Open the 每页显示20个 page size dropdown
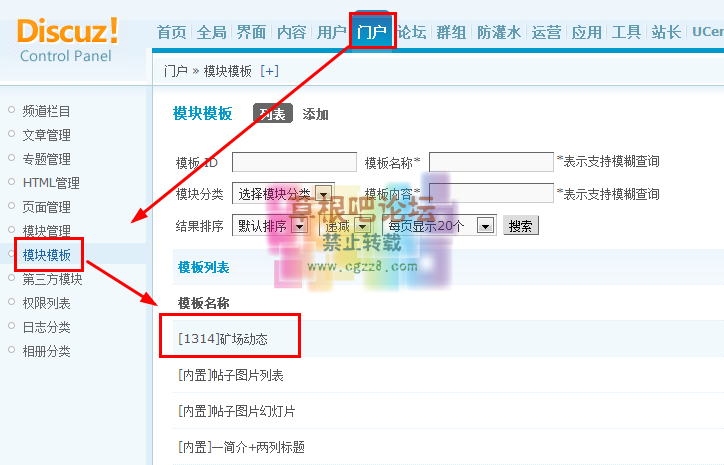 pos(440,226)
